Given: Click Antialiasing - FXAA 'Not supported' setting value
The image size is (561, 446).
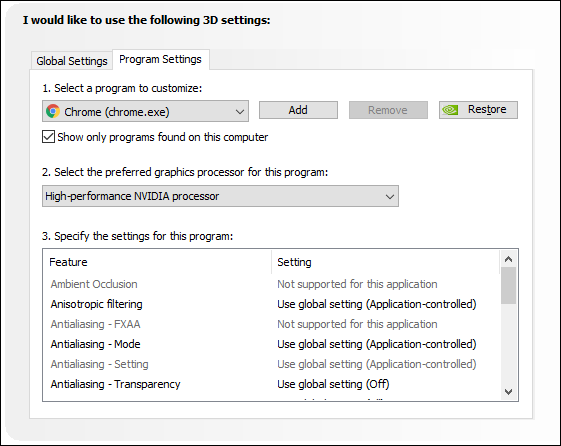Looking at the screenshot, I should (x=357, y=324).
